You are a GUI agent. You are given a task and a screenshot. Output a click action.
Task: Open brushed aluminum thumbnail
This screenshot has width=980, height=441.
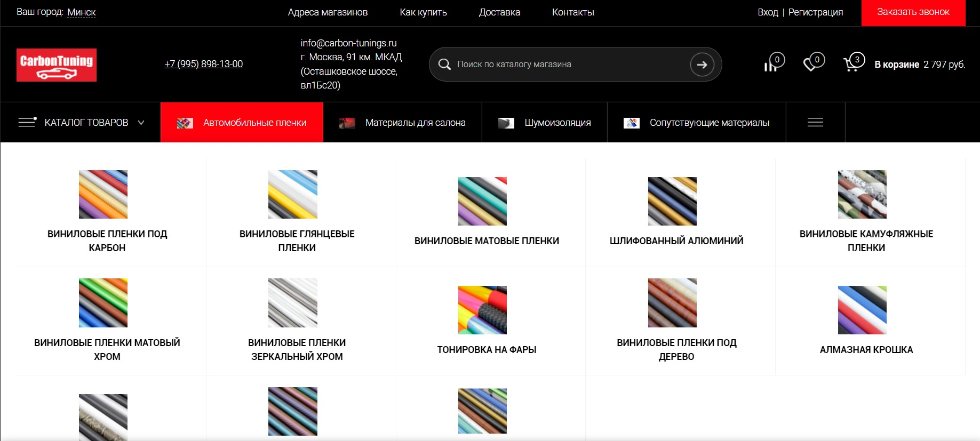tap(672, 201)
